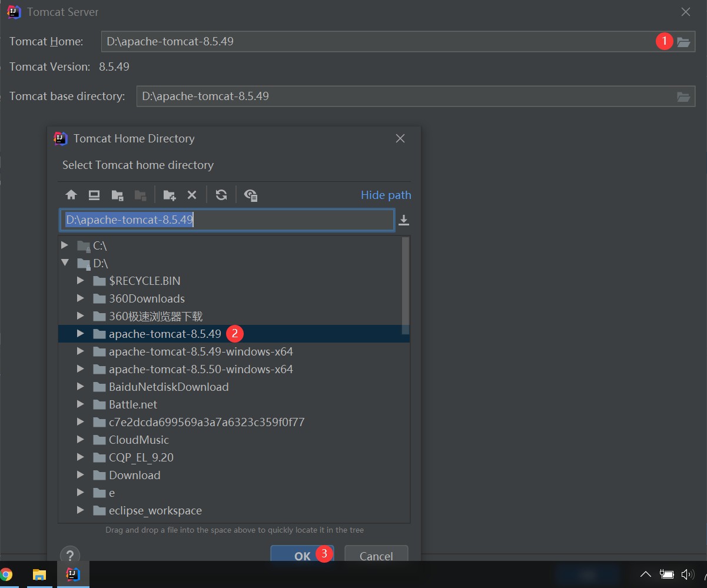The image size is (707, 588).
Task: Expand the Battle.net folder arrow
Action: (81, 404)
